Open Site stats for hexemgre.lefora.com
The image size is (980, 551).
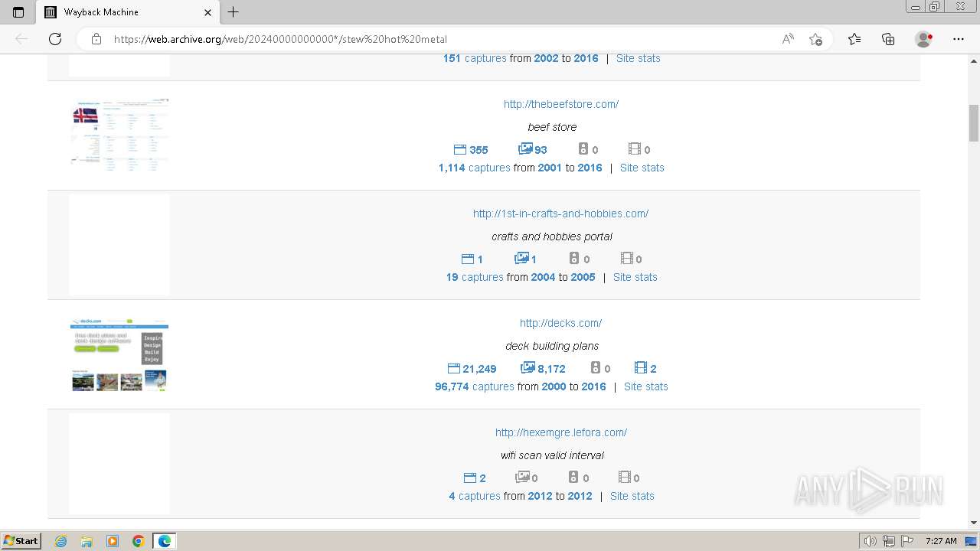(632, 496)
